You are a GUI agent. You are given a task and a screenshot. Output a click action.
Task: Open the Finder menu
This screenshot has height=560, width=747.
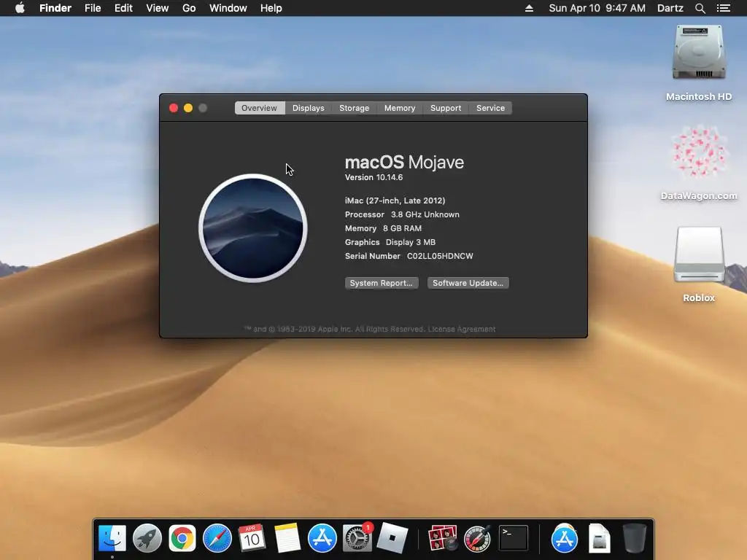coord(55,8)
